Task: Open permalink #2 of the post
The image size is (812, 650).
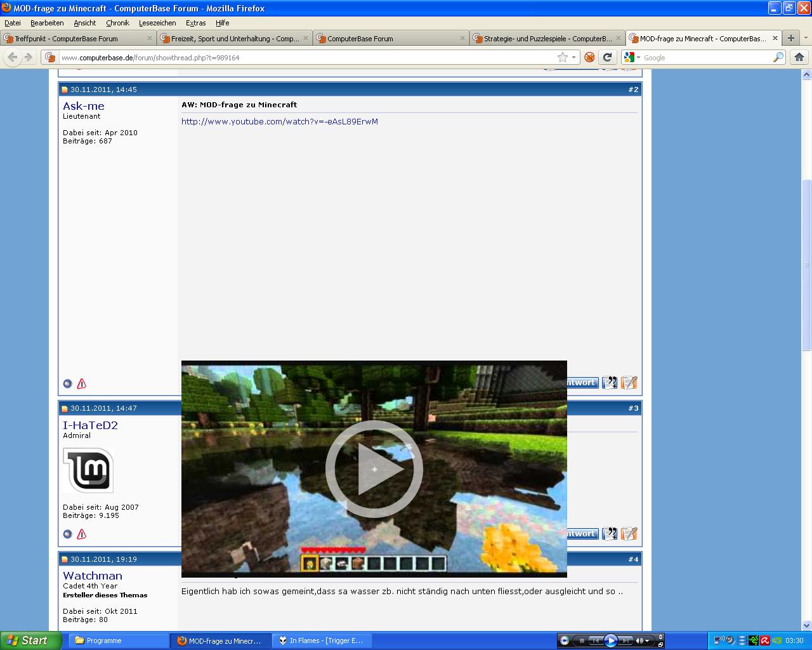Action: click(x=633, y=90)
